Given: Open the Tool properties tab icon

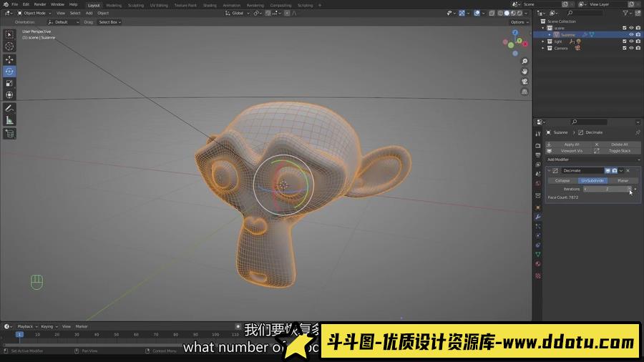Looking at the screenshot, I should pyautogui.click(x=538, y=134).
